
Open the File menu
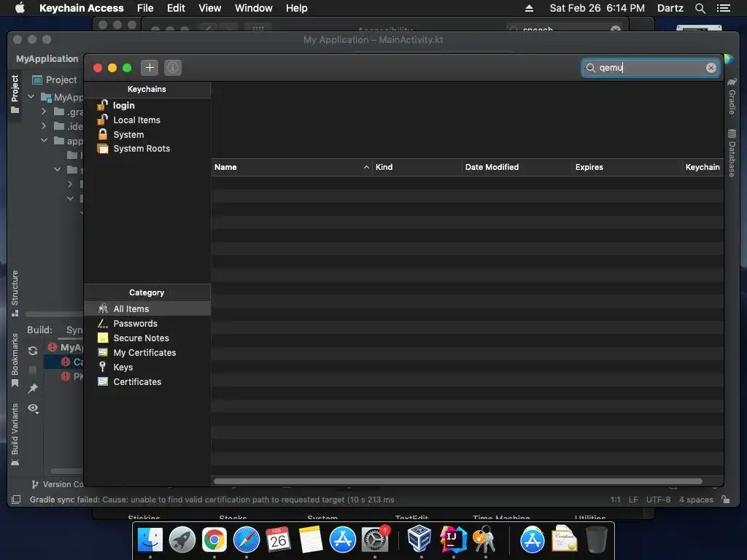coord(145,8)
